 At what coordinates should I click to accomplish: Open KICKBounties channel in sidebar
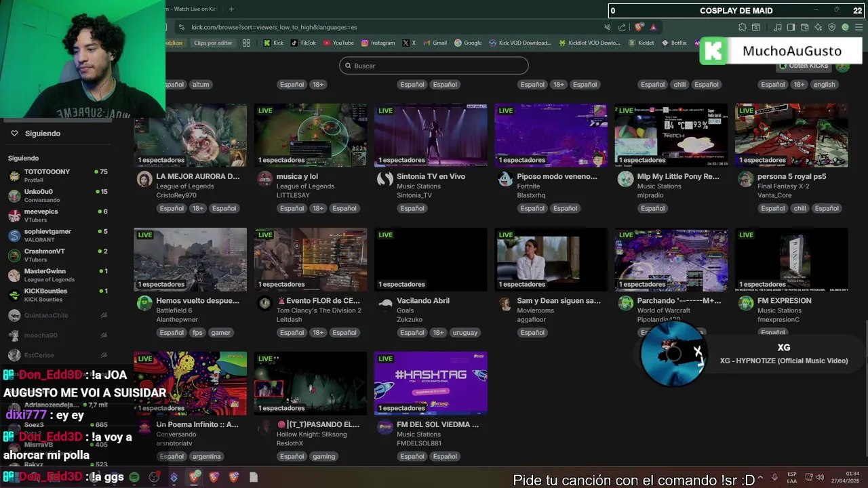(x=58, y=295)
